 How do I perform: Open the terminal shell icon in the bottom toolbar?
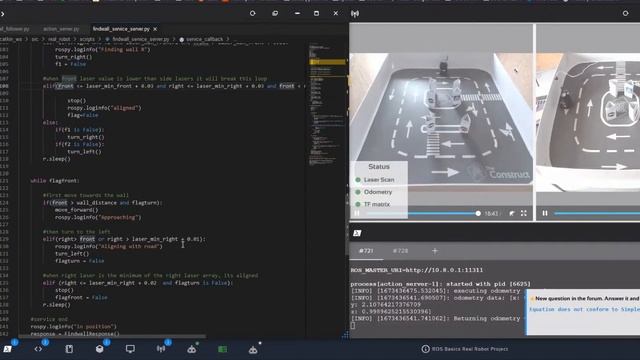[x=7, y=349]
